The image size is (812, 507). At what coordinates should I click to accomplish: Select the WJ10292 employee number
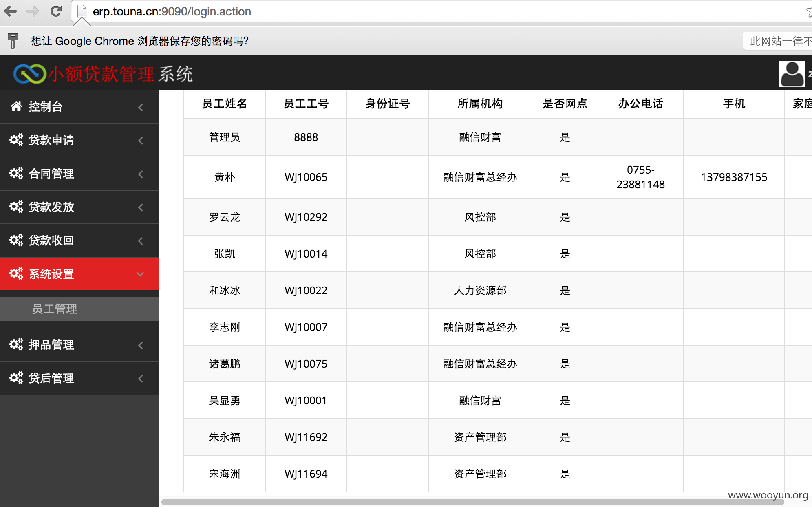(x=306, y=217)
